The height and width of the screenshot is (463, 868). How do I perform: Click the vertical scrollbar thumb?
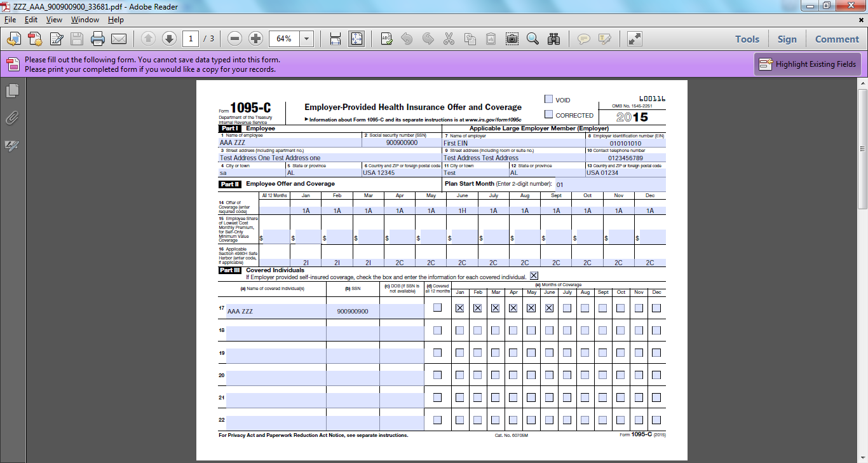(862, 148)
